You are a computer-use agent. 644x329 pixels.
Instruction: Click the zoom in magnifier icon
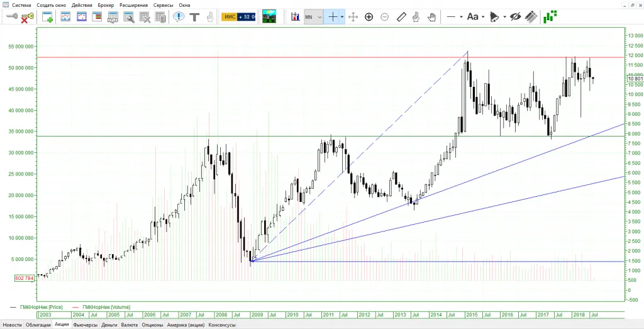[369, 17]
